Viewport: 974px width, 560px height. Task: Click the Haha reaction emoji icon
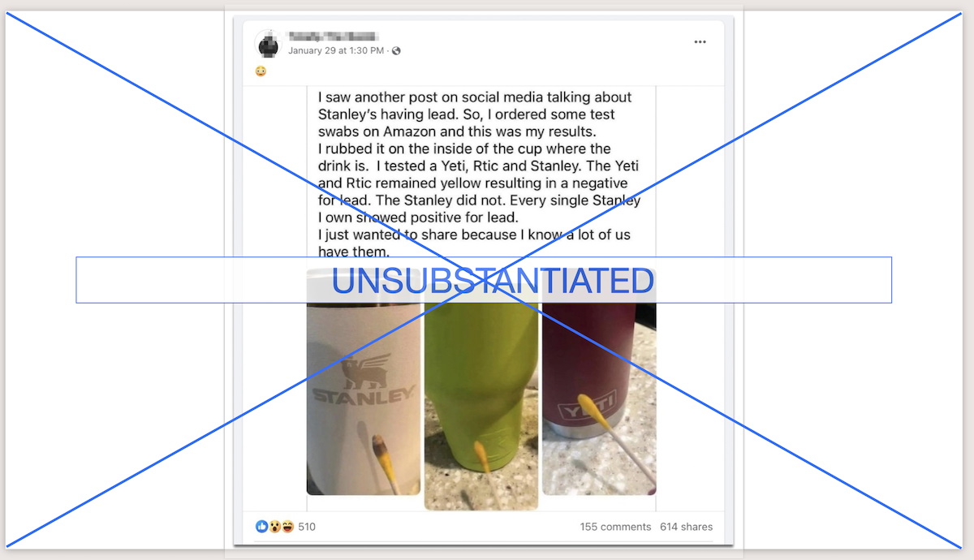[x=287, y=527]
